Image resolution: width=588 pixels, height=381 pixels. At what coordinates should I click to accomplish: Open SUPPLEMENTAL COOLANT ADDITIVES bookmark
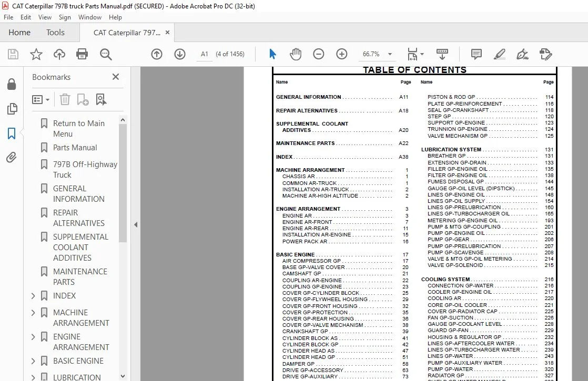pyautogui.click(x=80, y=248)
